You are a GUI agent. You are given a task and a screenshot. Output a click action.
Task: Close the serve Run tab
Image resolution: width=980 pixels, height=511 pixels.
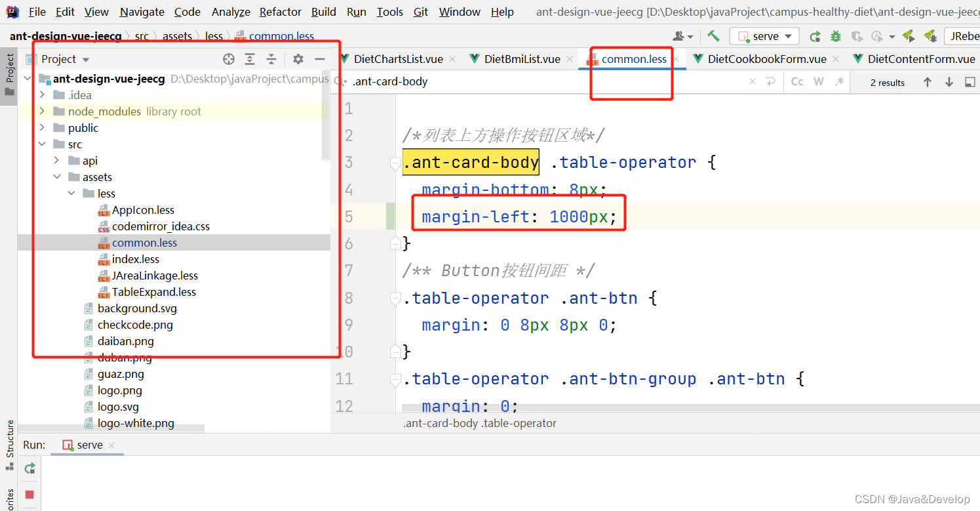111,445
